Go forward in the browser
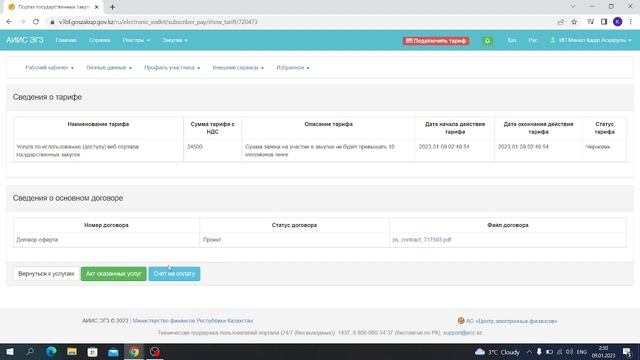 tap(22, 22)
